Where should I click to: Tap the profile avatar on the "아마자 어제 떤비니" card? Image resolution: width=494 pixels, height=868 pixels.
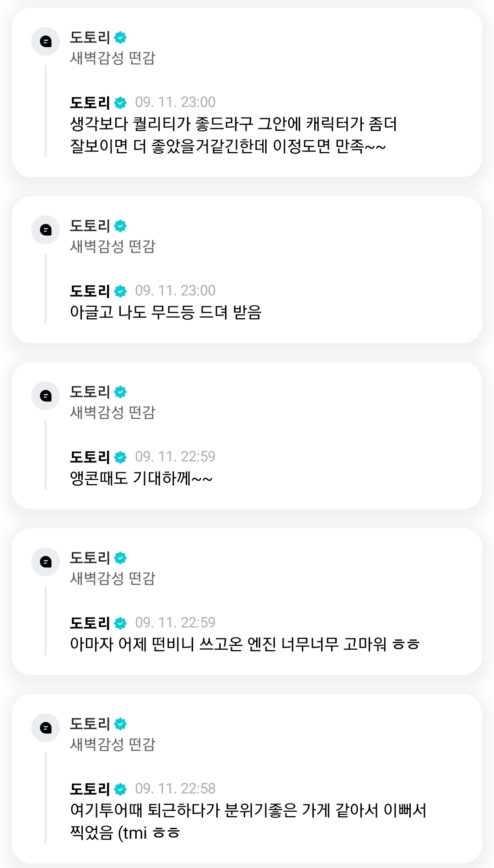[45, 562]
